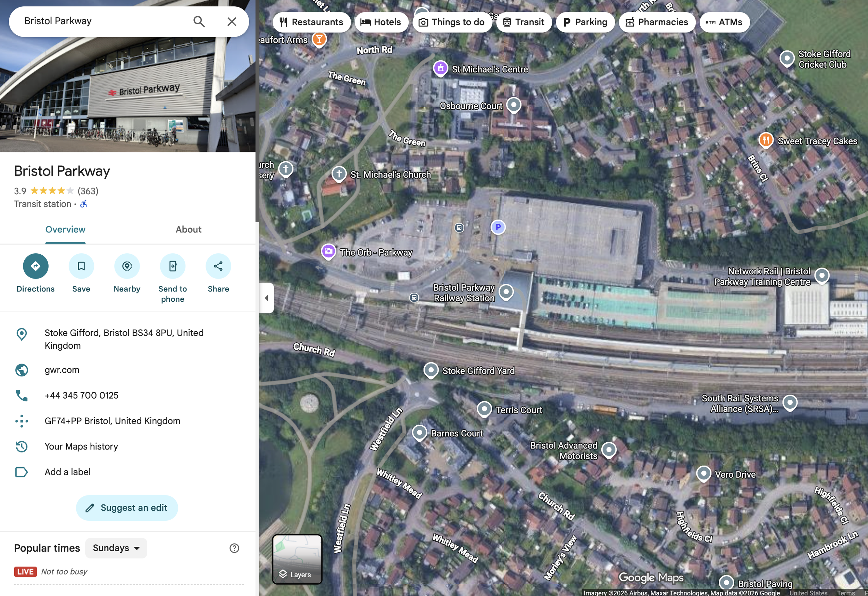Click bus stop icon by station road

[x=414, y=297]
